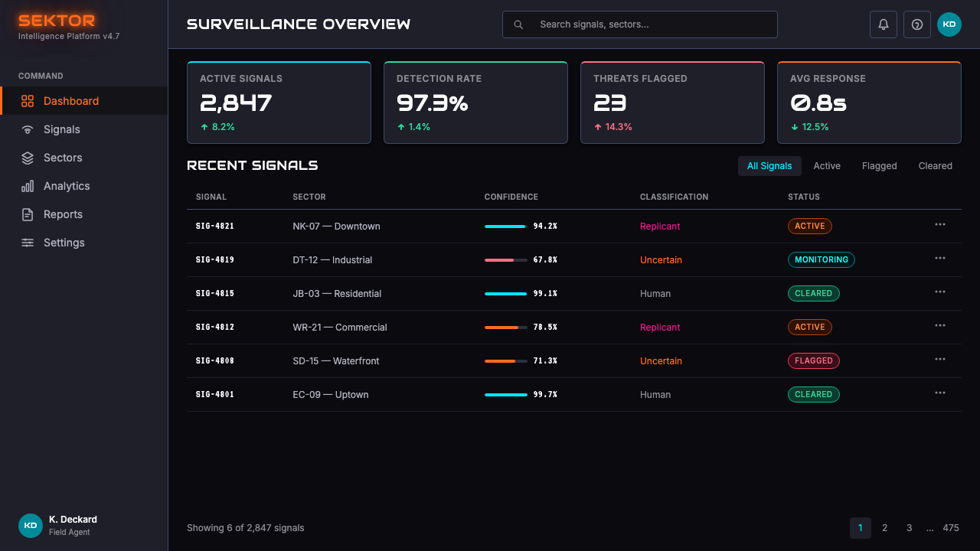Click the Settings sliders icon
The width and height of the screenshot is (980, 551).
[x=28, y=243]
